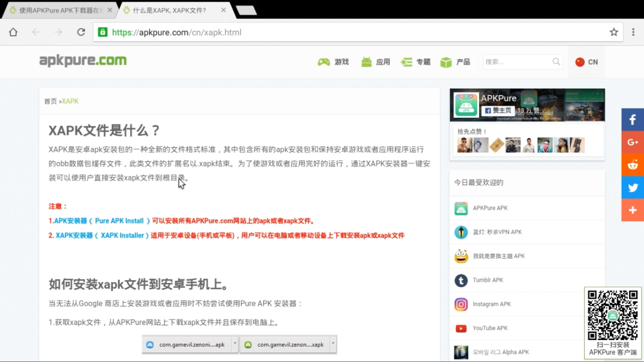The height and width of the screenshot is (362, 644).
Task: Expand more share options plus button
Action: [633, 210]
